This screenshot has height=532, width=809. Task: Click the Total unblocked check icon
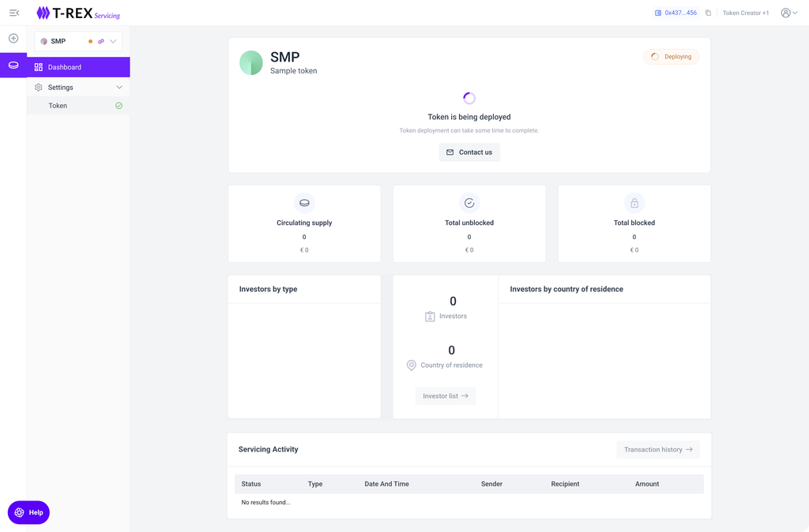coord(469,203)
